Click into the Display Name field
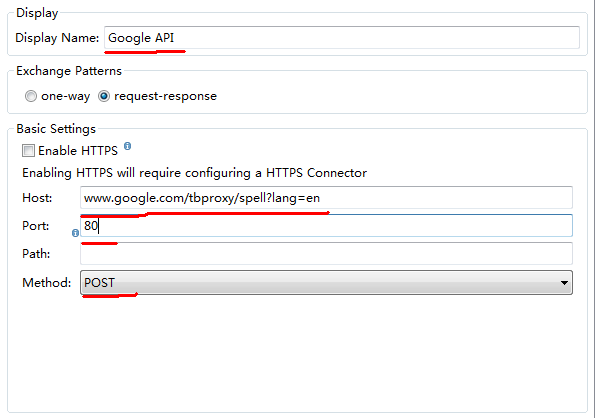 [342, 38]
